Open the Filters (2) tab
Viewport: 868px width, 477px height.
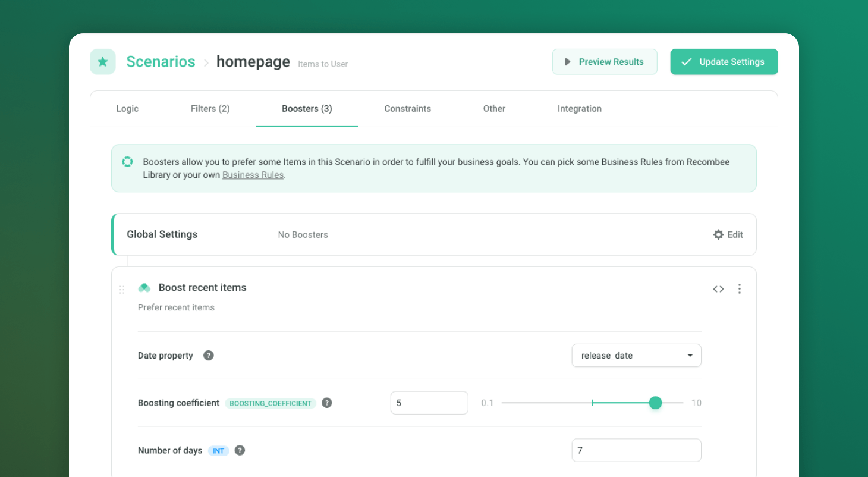(210, 109)
